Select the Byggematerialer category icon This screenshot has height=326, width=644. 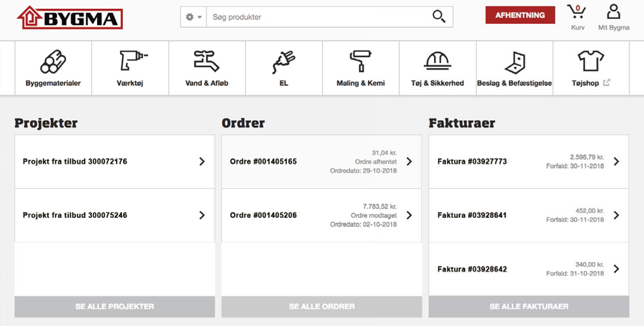(x=53, y=62)
